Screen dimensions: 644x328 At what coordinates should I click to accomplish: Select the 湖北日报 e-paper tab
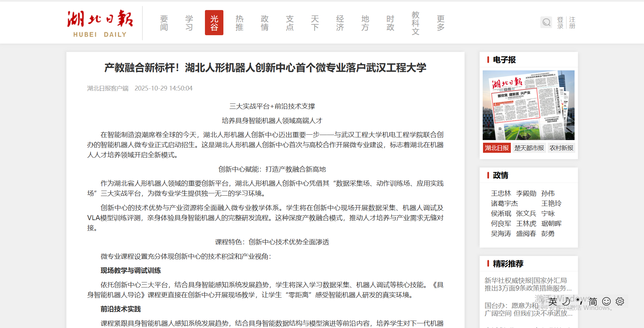point(497,148)
